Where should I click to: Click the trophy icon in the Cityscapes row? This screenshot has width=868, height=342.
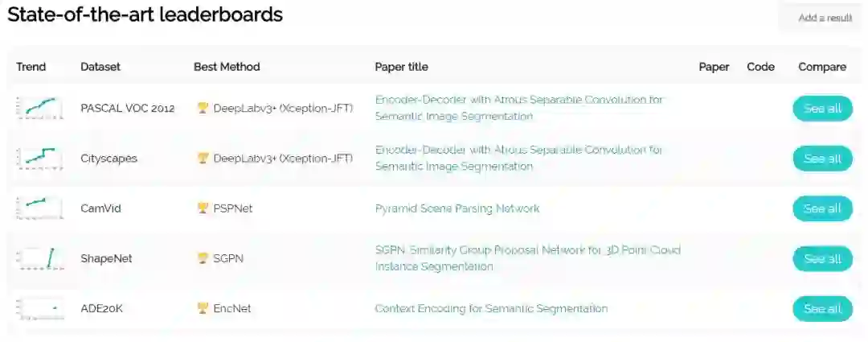point(203,159)
